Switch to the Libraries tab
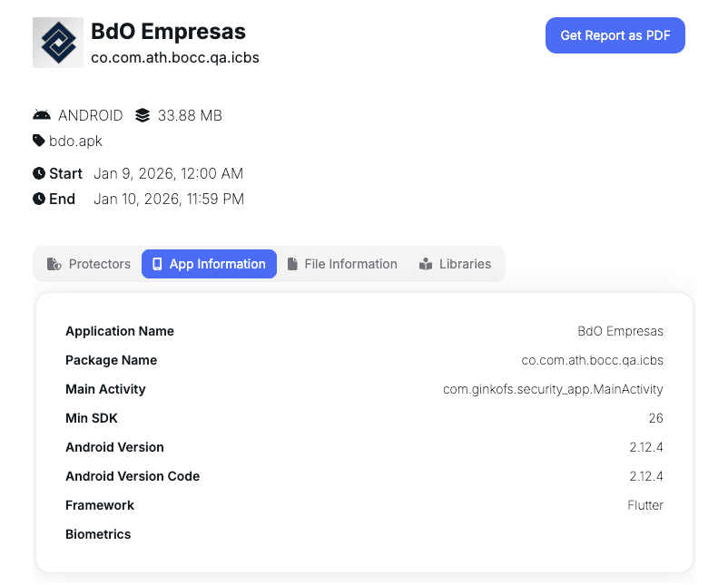The image size is (728, 585). tap(454, 264)
